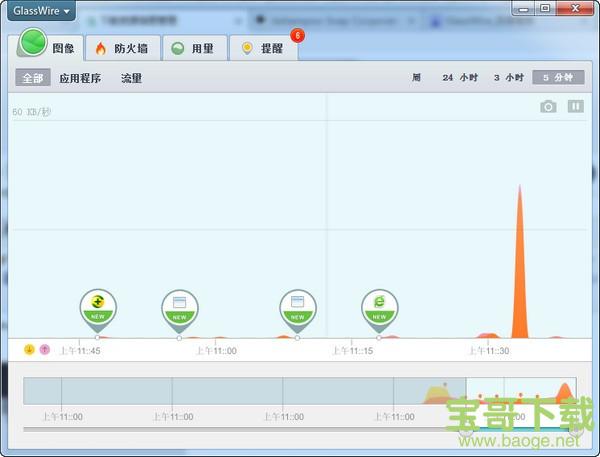Click the location pin icon on 提醒 tab
The height and width of the screenshot is (457, 600).
pyautogui.click(x=247, y=49)
